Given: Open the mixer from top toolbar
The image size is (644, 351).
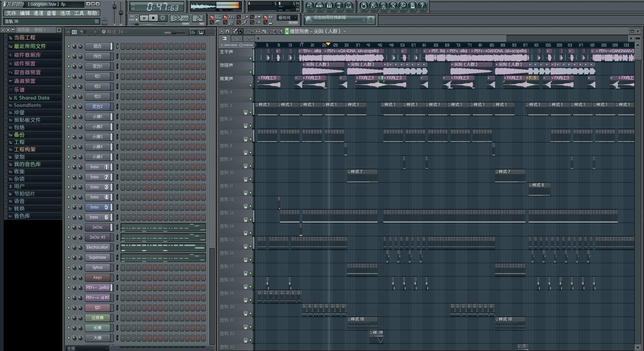Looking at the screenshot, I should (x=349, y=6).
